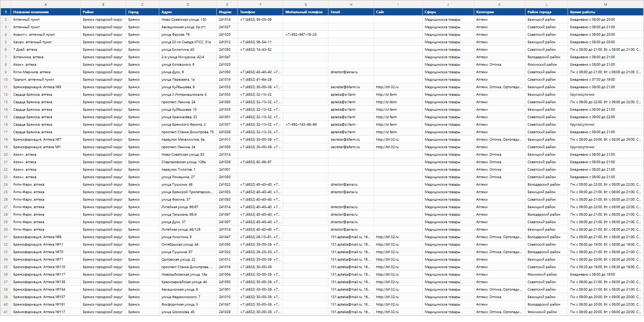Click the 'Город' header cell
644x322 pixels.
pyautogui.click(x=142, y=12)
